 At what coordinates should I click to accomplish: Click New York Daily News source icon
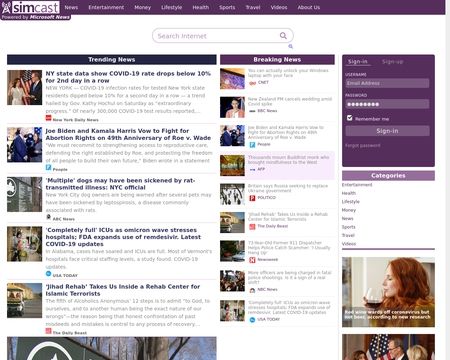(48, 118)
